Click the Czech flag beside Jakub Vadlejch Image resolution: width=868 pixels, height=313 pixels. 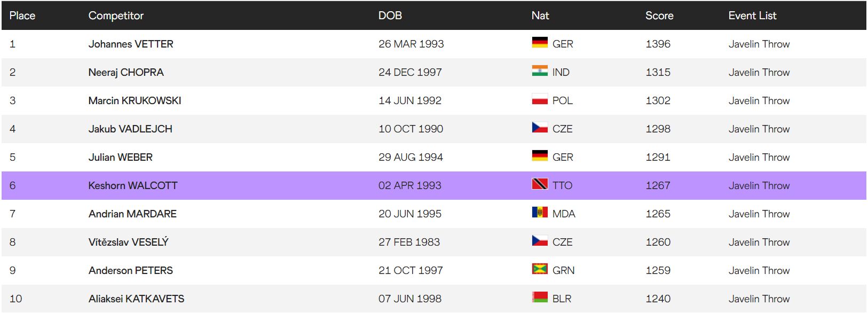(540, 128)
